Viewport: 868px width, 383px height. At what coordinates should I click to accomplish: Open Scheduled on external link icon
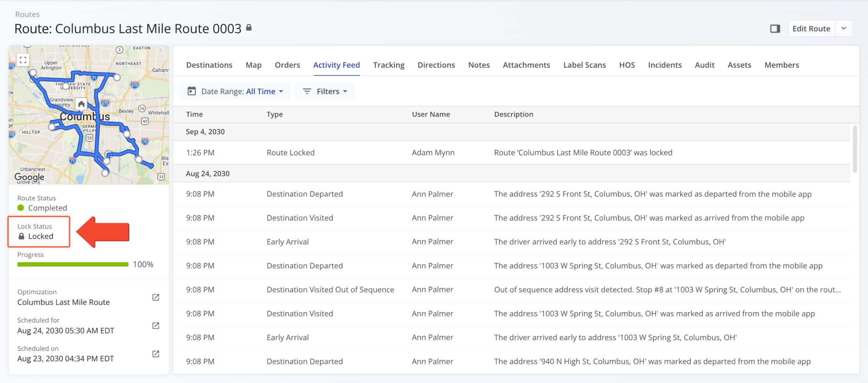[156, 354]
